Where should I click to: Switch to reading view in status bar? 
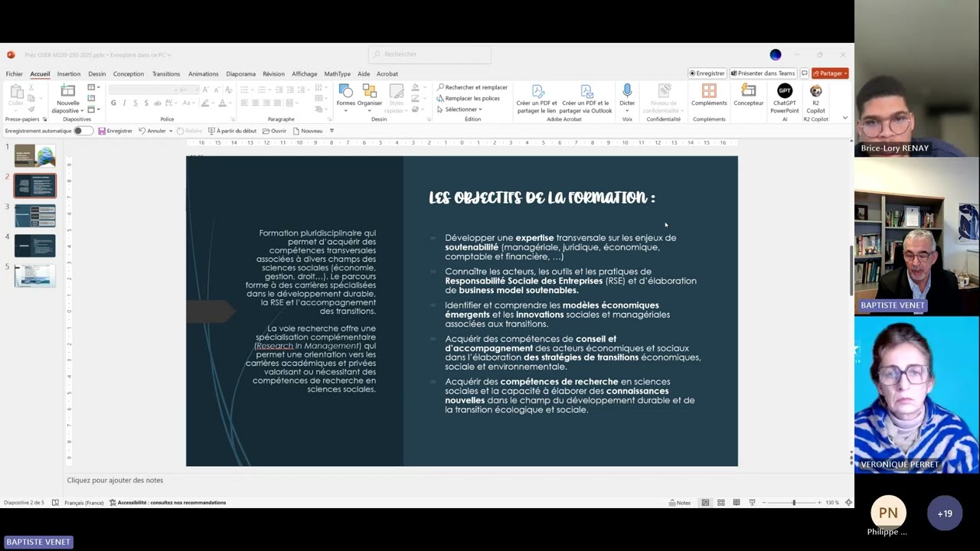click(737, 503)
